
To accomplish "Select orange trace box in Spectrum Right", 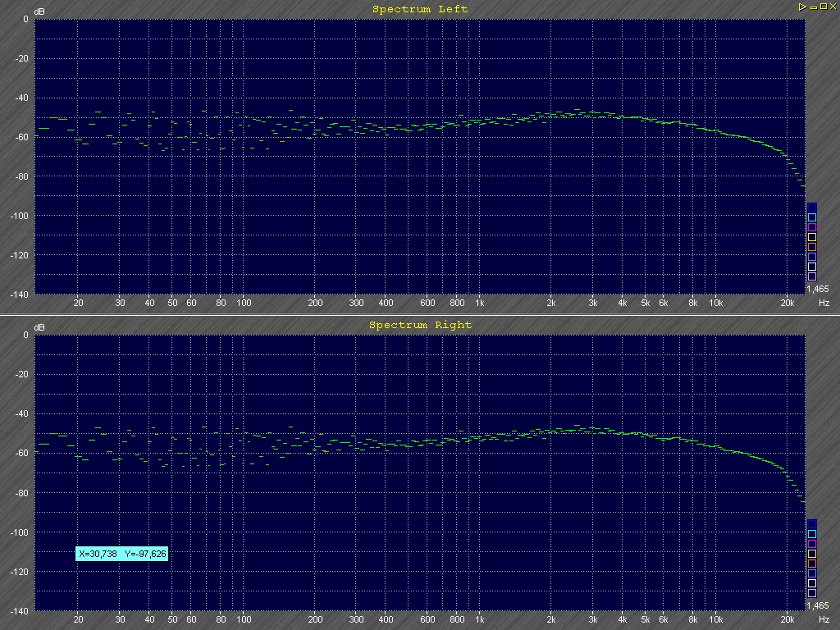I will (x=812, y=564).
